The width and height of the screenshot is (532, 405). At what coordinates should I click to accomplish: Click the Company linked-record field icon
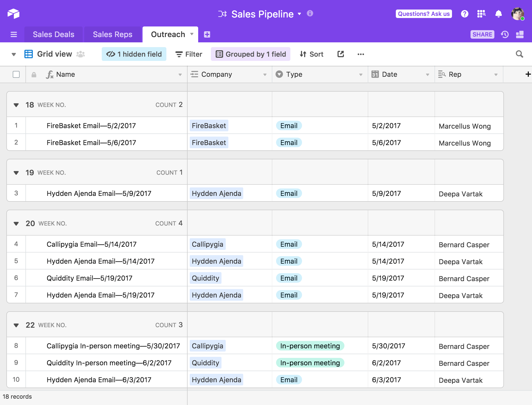click(194, 74)
